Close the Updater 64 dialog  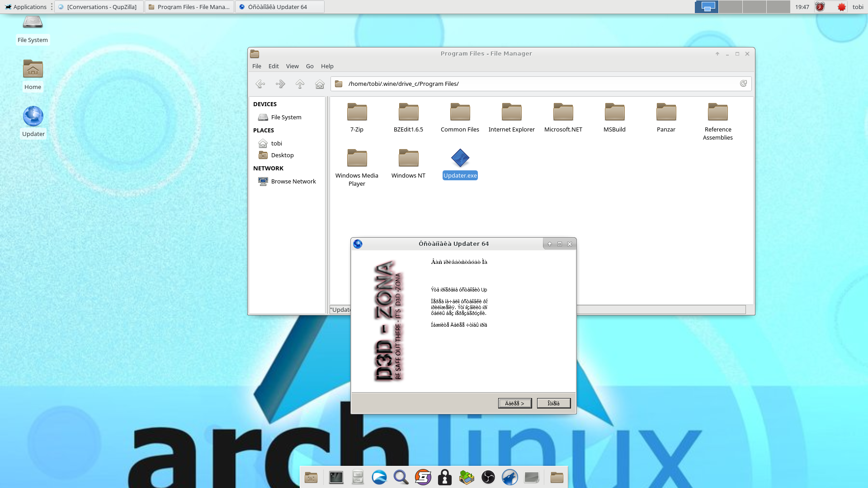570,244
